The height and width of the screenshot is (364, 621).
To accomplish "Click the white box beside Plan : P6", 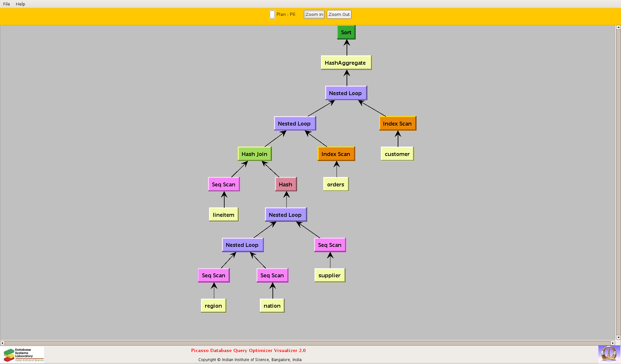I will (x=272, y=15).
